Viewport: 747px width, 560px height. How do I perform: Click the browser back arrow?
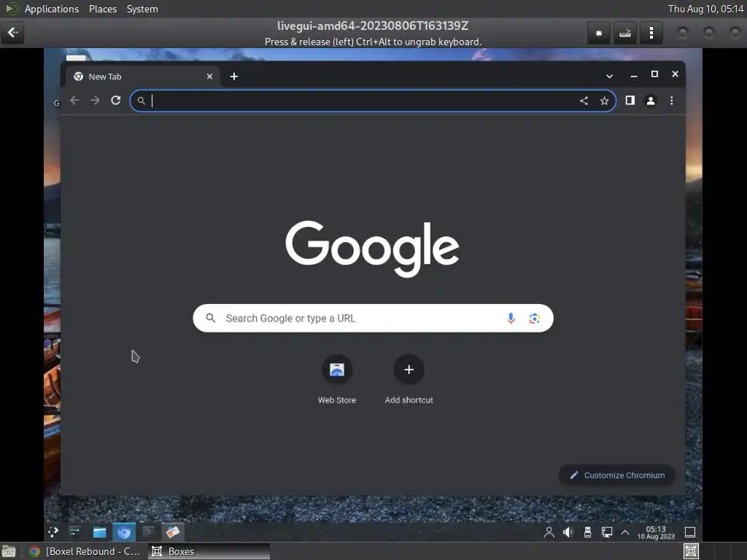point(74,101)
